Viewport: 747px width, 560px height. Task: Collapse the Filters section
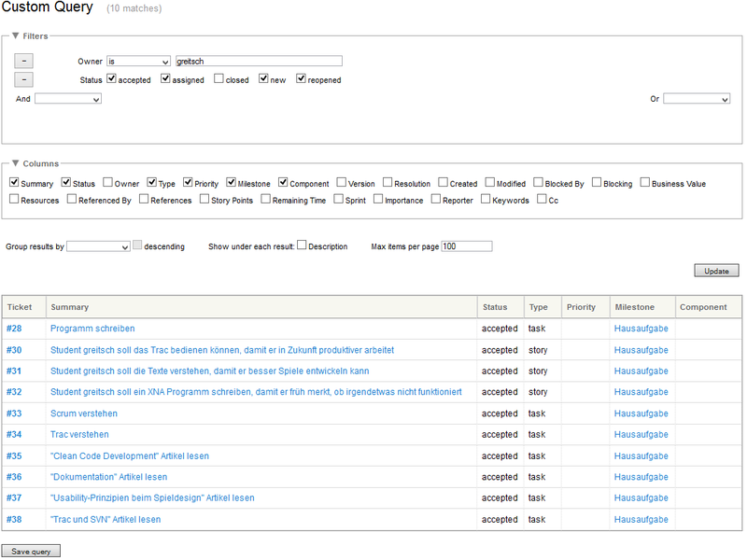pos(17,37)
